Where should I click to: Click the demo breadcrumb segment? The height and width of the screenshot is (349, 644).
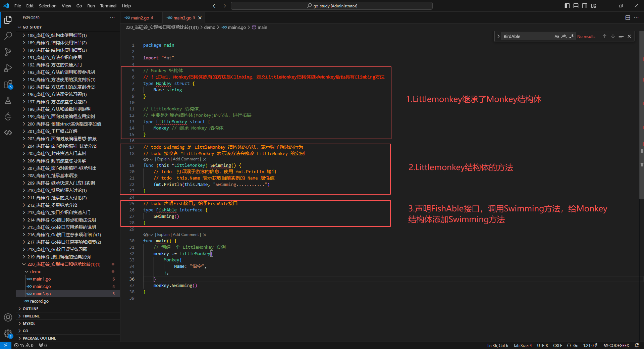point(210,27)
